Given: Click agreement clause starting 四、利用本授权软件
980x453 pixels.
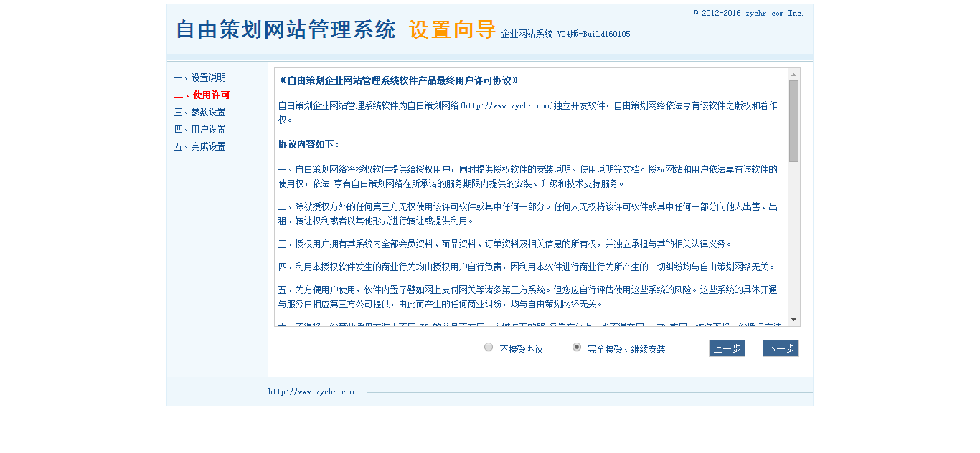Looking at the screenshot, I should click(527, 267).
